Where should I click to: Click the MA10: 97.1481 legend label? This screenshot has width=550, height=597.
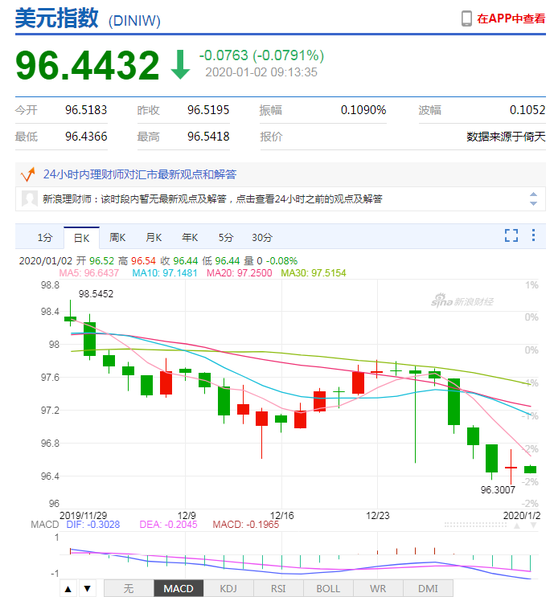tap(165, 273)
